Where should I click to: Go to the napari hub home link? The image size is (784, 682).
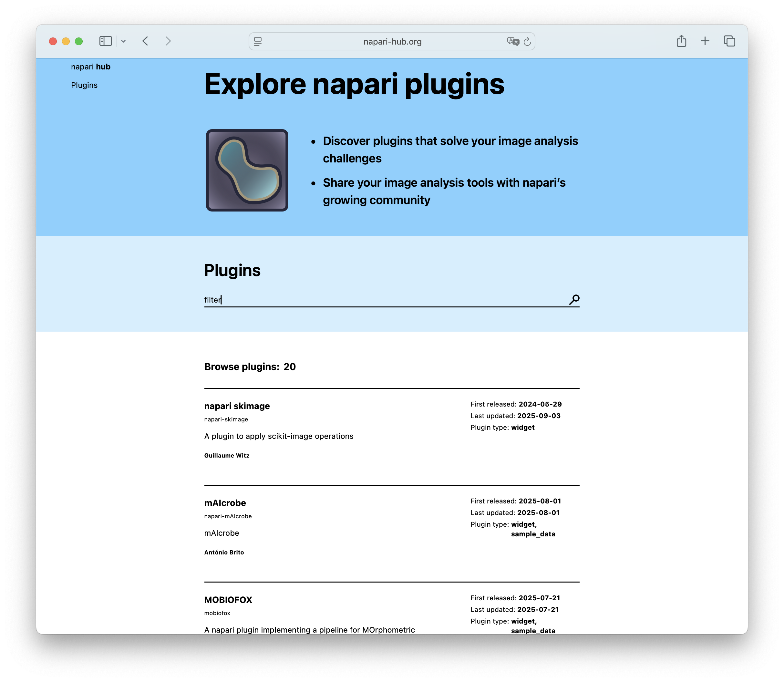tap(91, 67)
